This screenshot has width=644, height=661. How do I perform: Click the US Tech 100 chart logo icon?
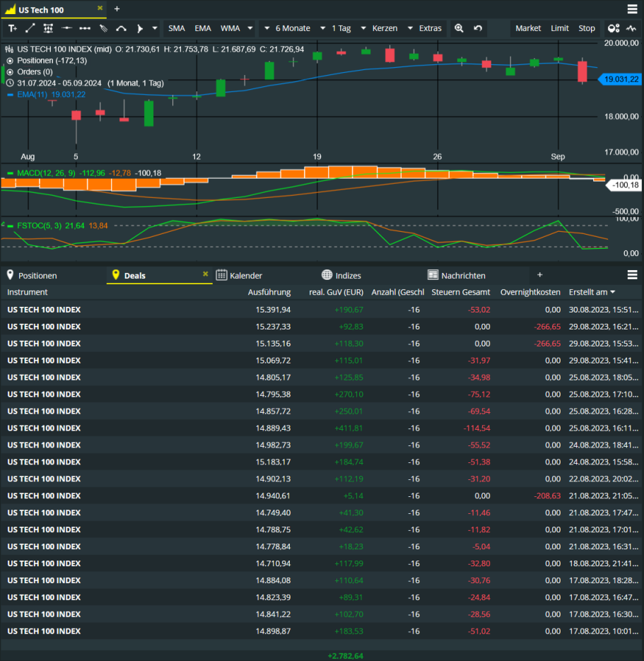(x=10, y=9)
